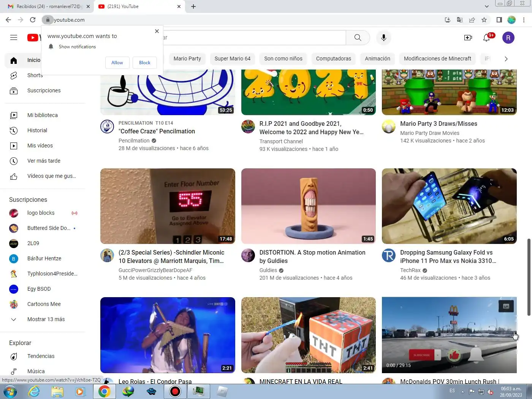The width and height of the screenshot is (532, 399).
Task: Play Dropping Samsung Galaxy Fold thumbnail
Action: (x=449, y=206)
